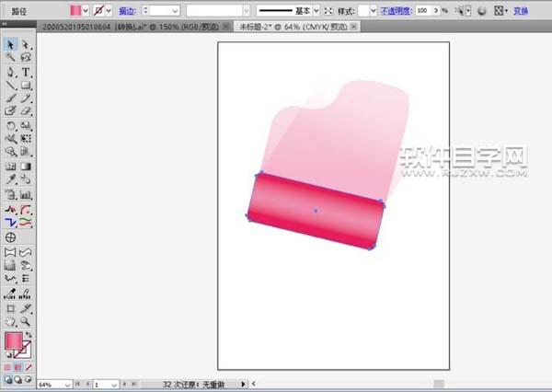
Task: Select the black arrow Selection tool
Action: pos(10,44)
